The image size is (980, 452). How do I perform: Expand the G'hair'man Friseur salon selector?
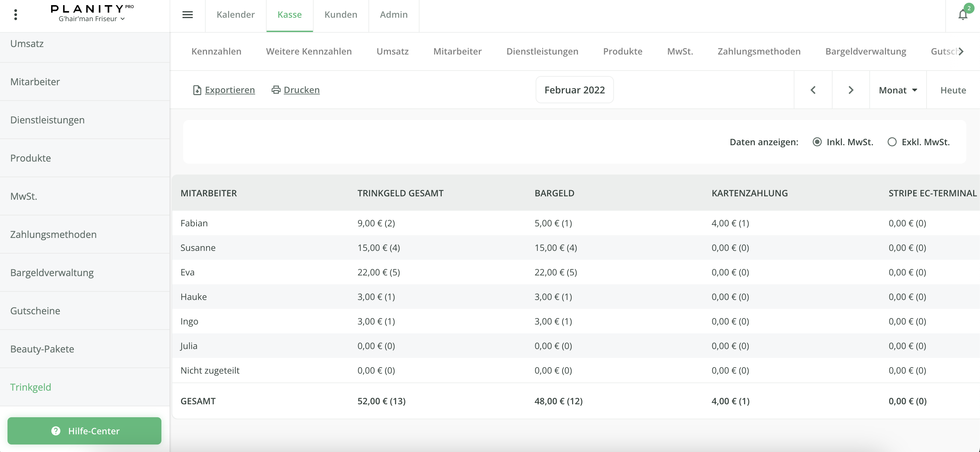click(x=91, y=19)
